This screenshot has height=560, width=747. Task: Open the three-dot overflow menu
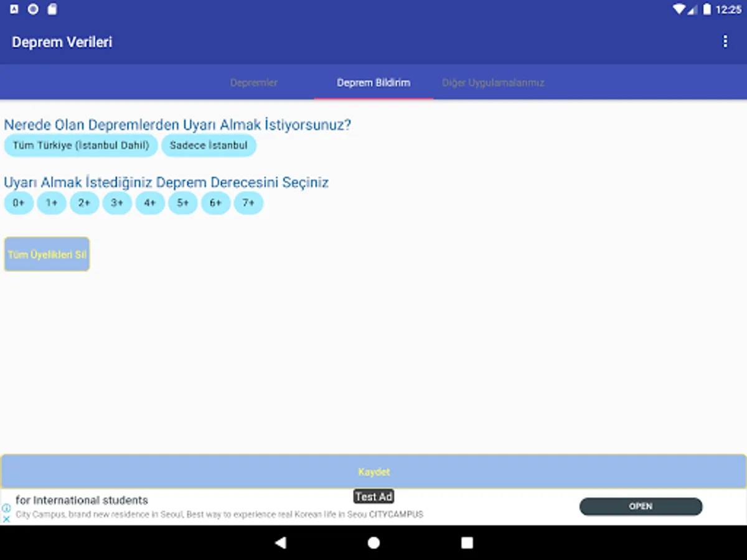[x=725, y=42]
